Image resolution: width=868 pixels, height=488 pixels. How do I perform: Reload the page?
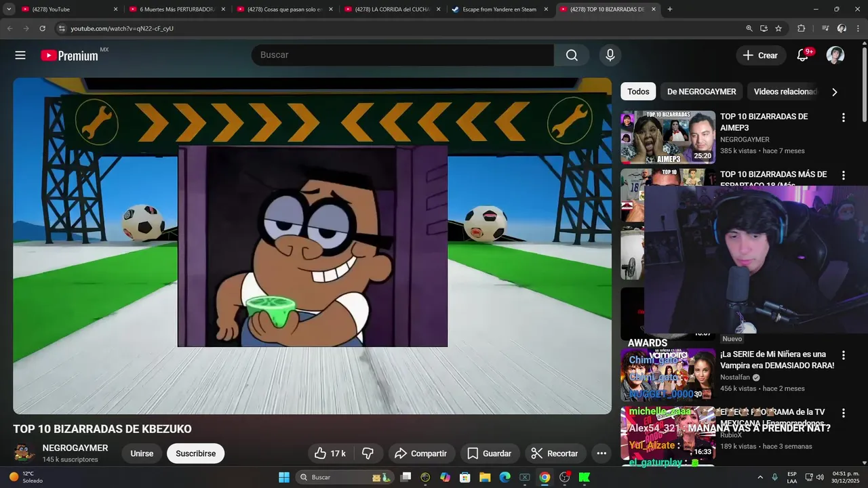42,28
